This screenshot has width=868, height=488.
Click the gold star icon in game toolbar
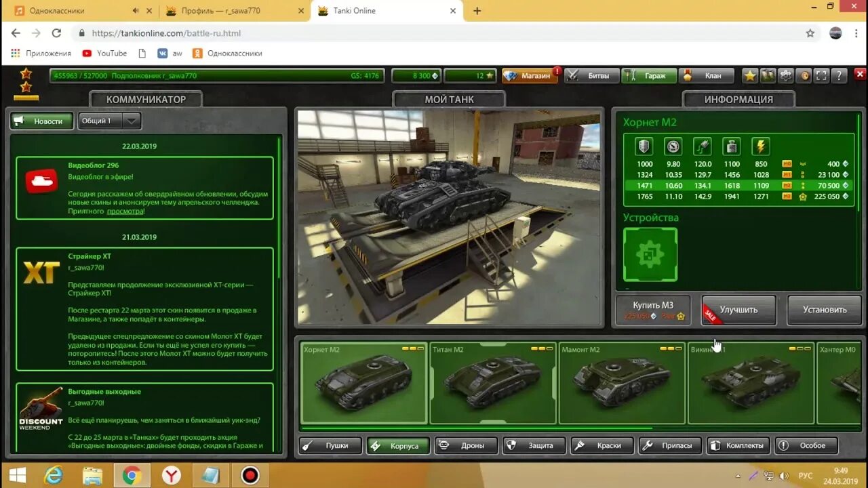749,75
